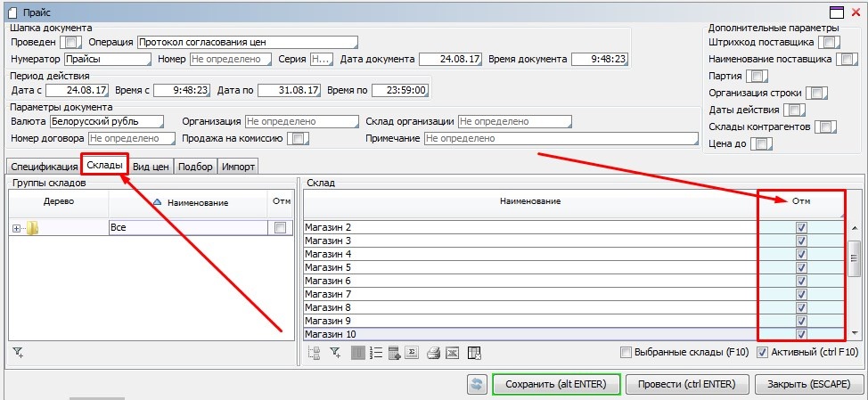Click the numbered list icon
Viewport: 868px width, 400px height.
[x=375, y=353]
